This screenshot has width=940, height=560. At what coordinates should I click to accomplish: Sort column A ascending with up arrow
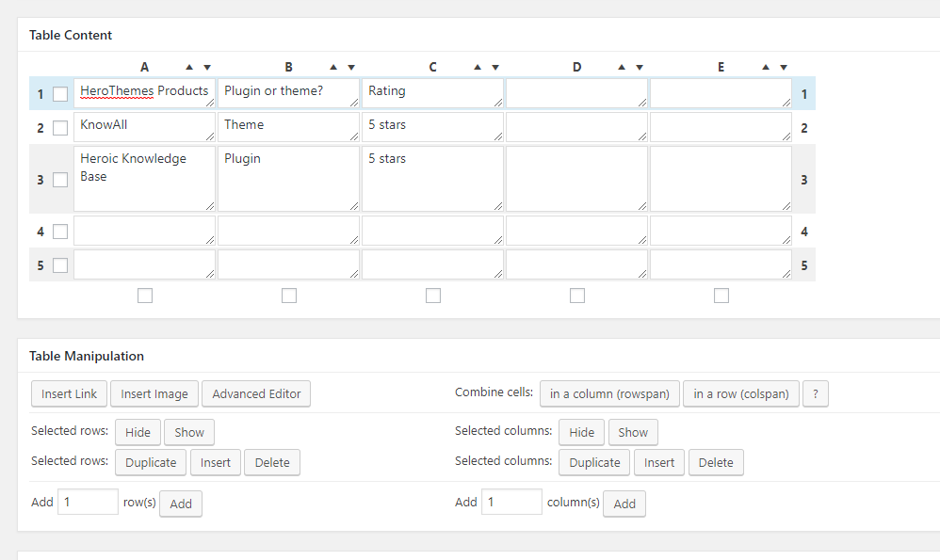[x=189, y=67]
